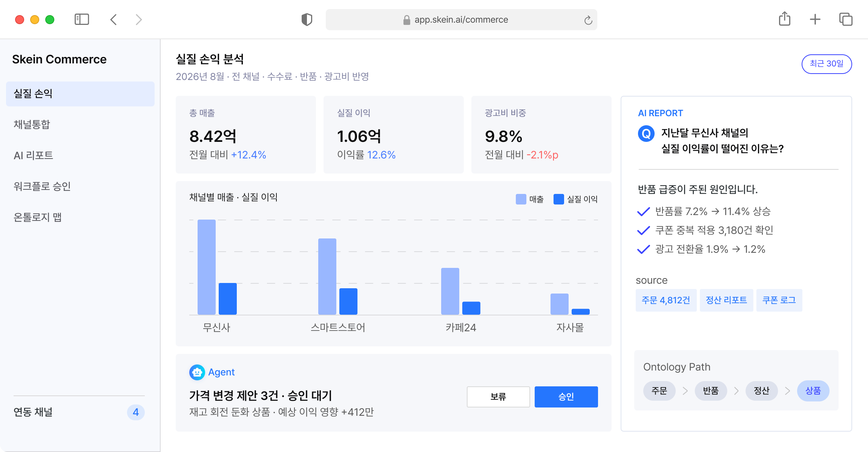Click checkmark beside 쿠폰 중복 적용 3,180건
The image size is (868, 452).
point(643,231)
